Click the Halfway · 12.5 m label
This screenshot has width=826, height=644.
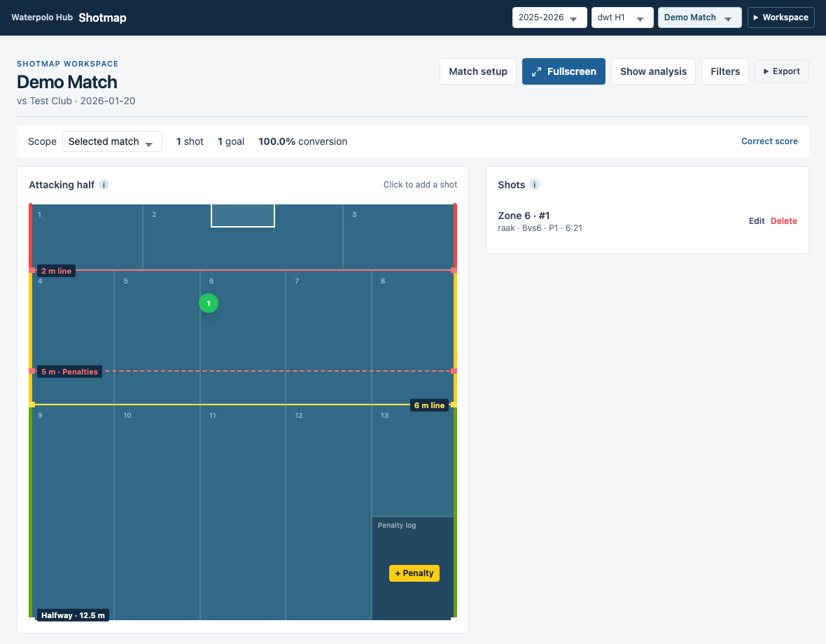(x=73, y=615)
